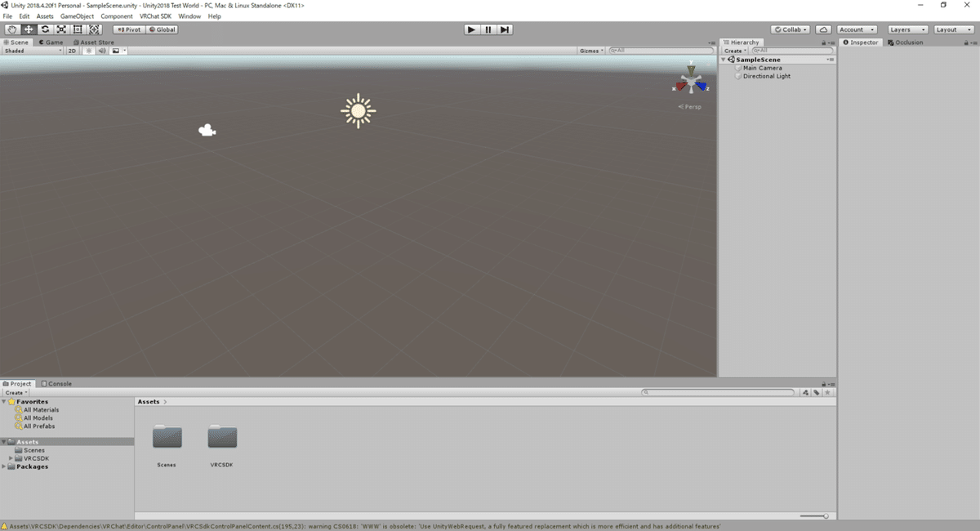Image resolution: width=980 pixels, height=531 pixels.
Task: Select the Rect transform tool
Action: pyautogui.click(x=78, y=29)
